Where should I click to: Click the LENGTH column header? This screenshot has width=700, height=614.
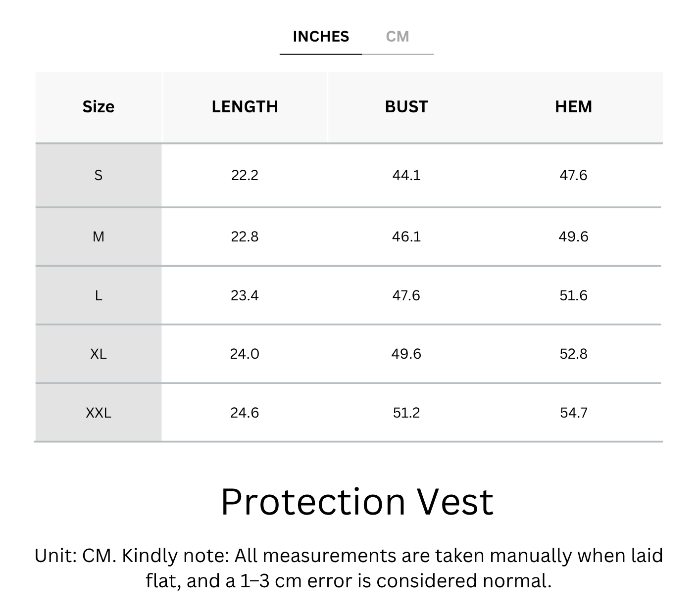click(245, 107)
